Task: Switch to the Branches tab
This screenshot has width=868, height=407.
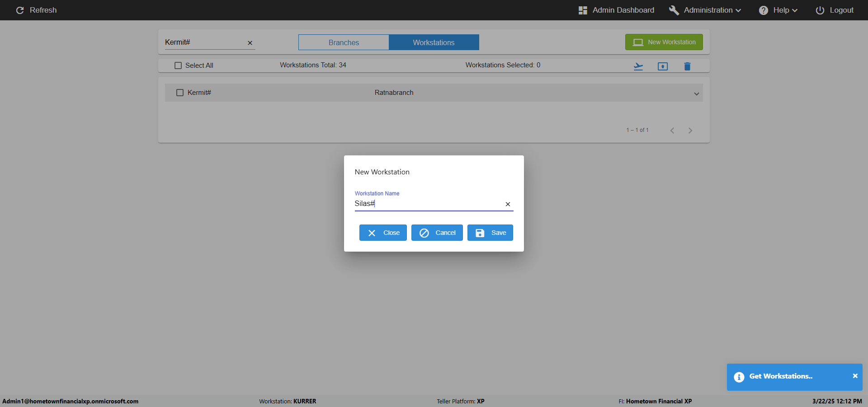Action: (x=344, y=42)
